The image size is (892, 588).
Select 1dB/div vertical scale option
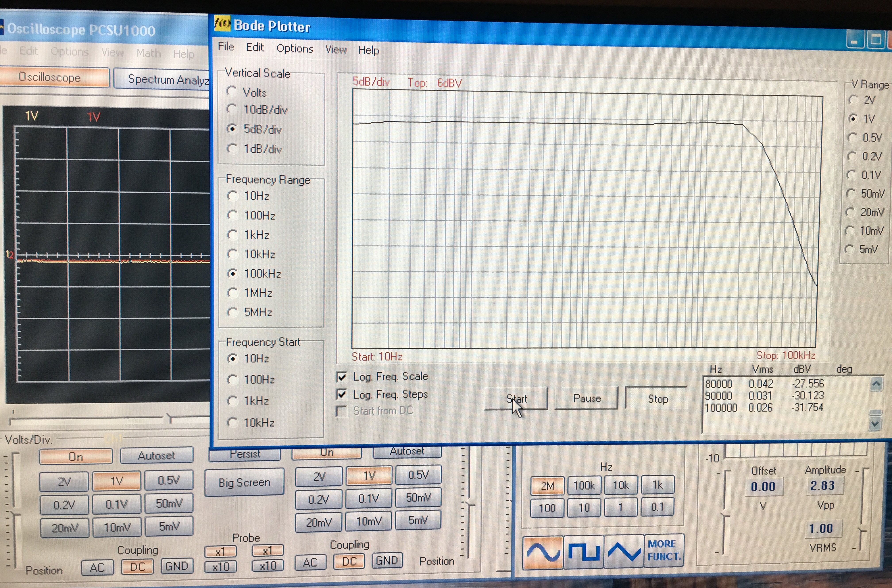[x=232, y=149]
